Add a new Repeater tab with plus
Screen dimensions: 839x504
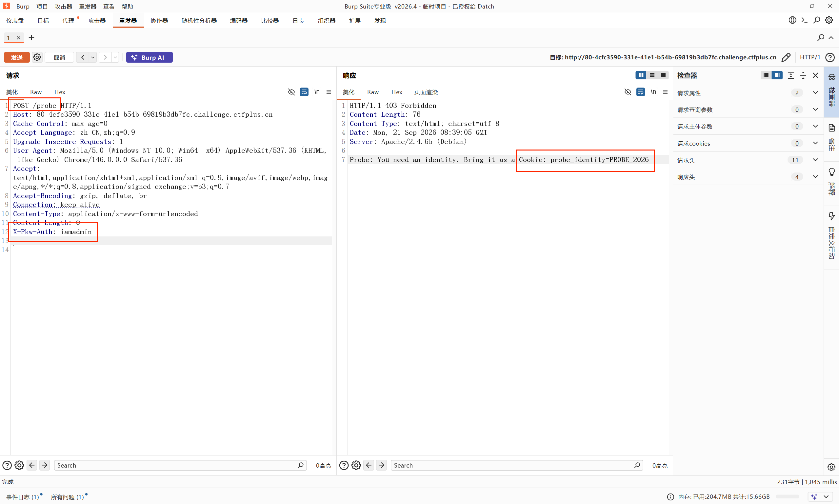pyautogui.click(x=31, y=38)
